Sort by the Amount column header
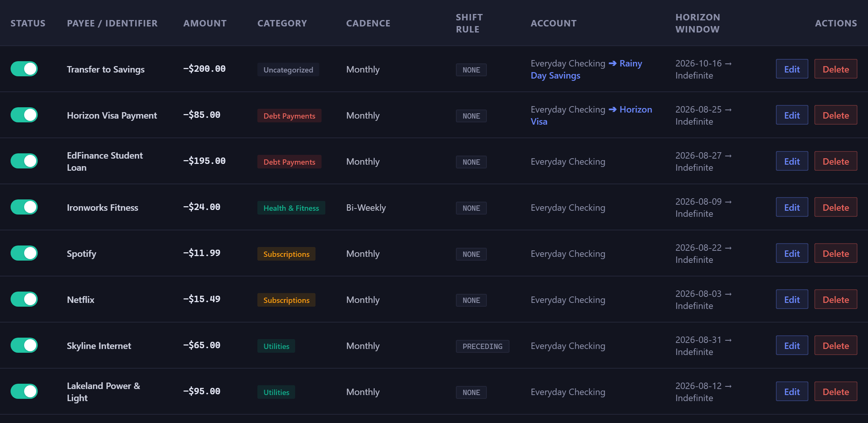This screenshot has width=868, height=423. [x=205, y=23]
